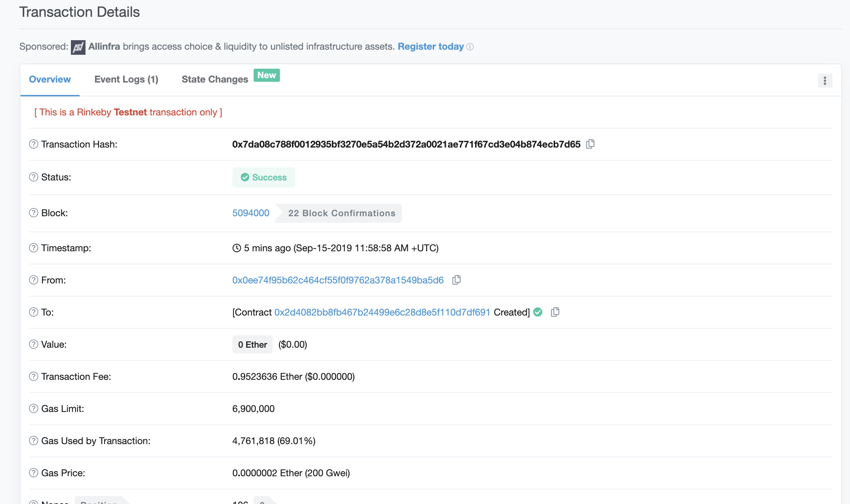The image size is (850, 504).
Task: Open the From address 0x0ee74f95 link
Action: point(338,280)
